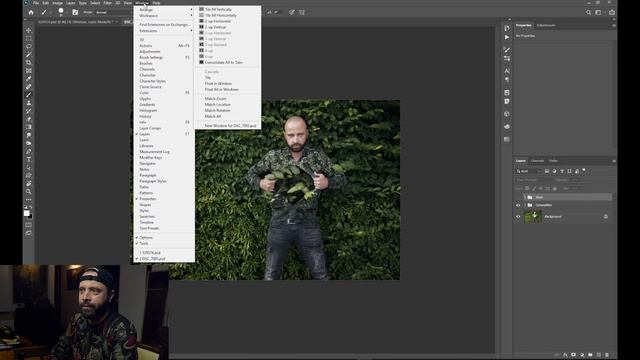Click the delete layer trash icon
Screen dimensions: 640x360
click(x=607, y=355)
